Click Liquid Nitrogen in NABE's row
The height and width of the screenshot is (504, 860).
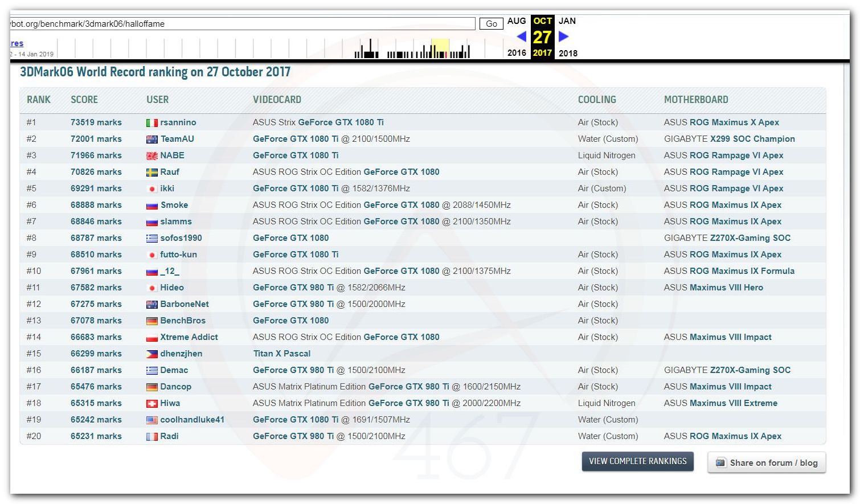click(x=607, y=155)
